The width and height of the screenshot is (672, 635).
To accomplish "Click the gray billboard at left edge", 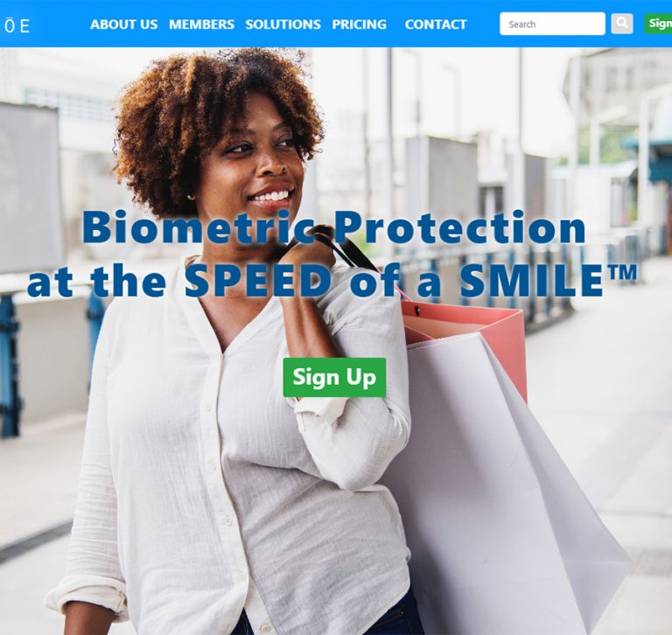I will click(29, 189).
